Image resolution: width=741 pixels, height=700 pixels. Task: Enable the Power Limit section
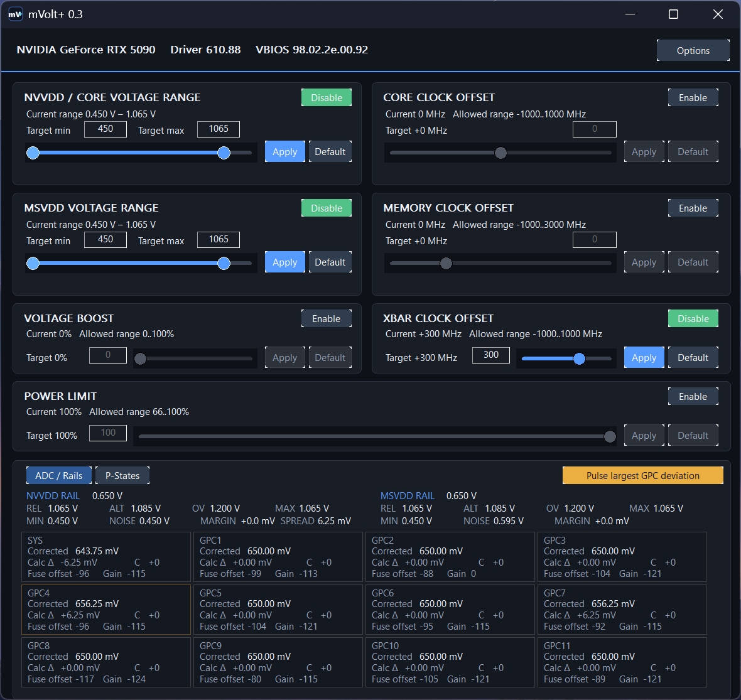[693, 396]
